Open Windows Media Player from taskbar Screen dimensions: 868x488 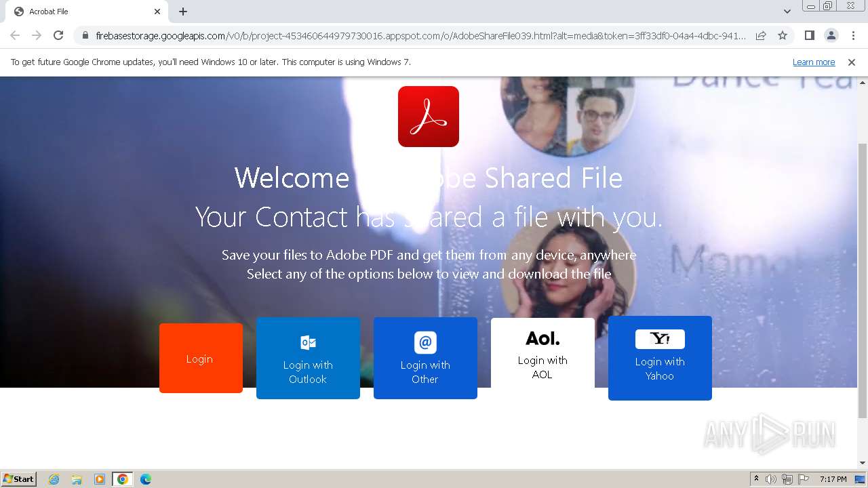(x=100, y=479)
